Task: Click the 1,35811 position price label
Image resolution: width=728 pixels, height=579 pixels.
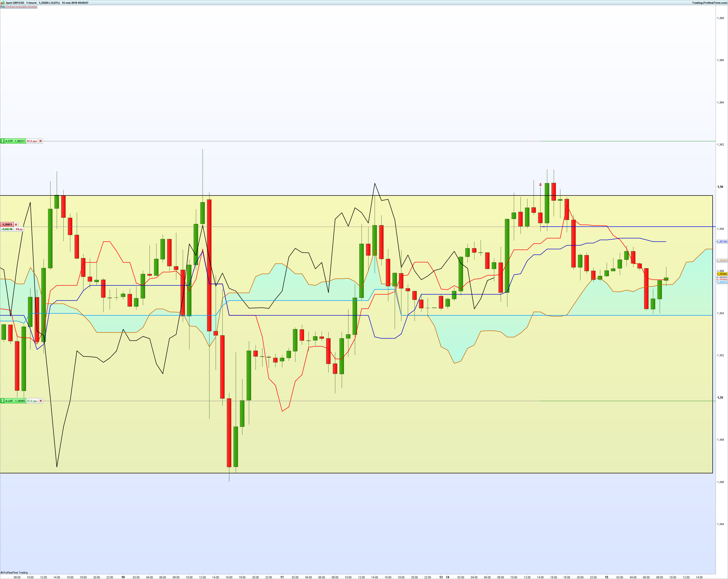Action: pos(7,224)
